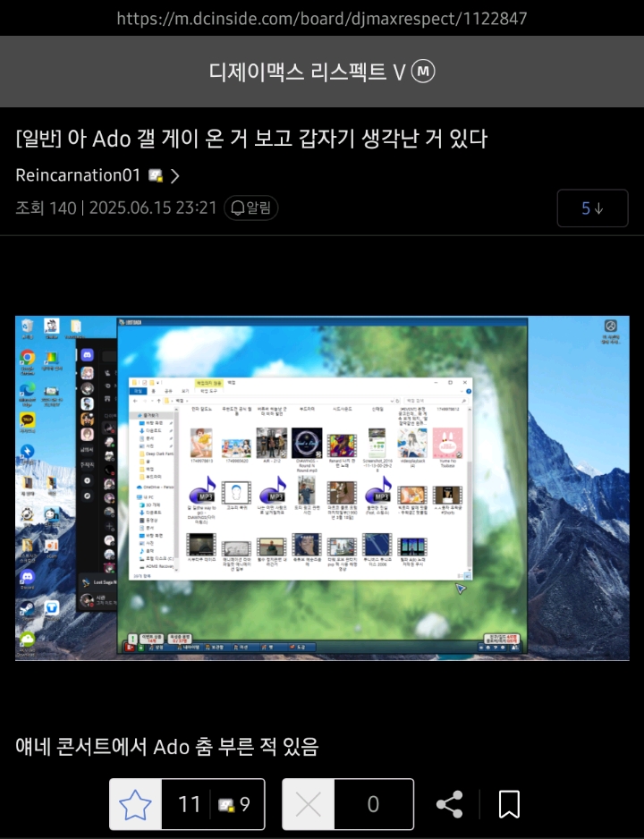Open the 파일 tab in File Explorer

click(138, 391)
